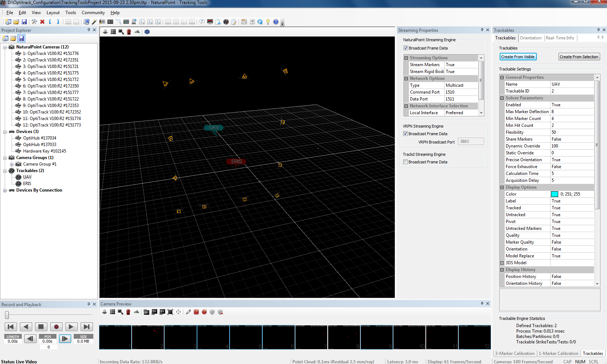
Task: Expand the Devices By Connection node
Action: tap(5, 190)
